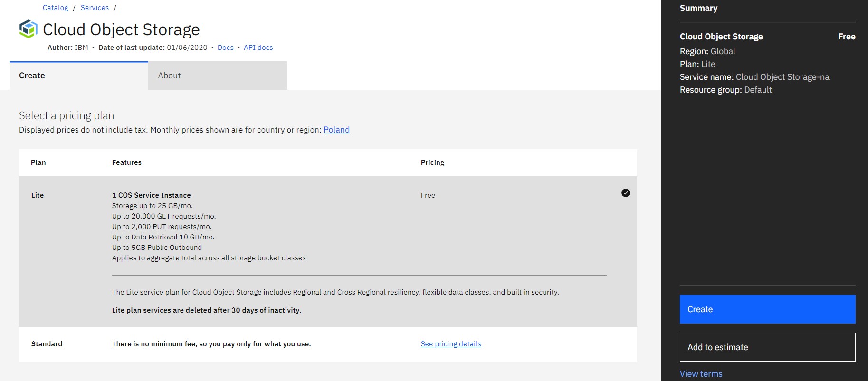Open the API docs link

pos(258,48)
